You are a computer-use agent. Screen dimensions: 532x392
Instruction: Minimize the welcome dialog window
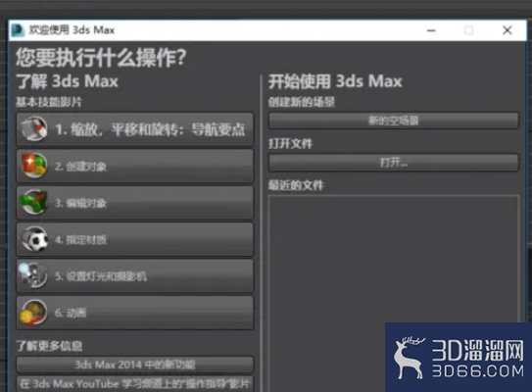coord(431,30)
